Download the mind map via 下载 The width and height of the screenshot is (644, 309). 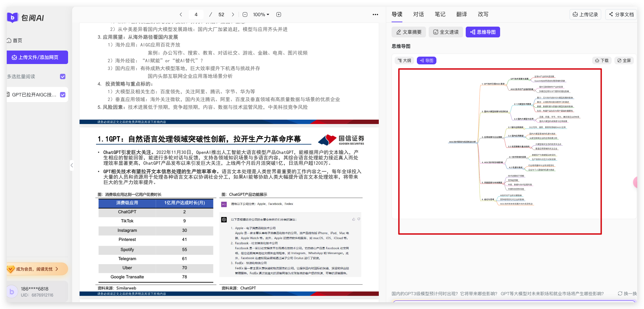point(602,61)
